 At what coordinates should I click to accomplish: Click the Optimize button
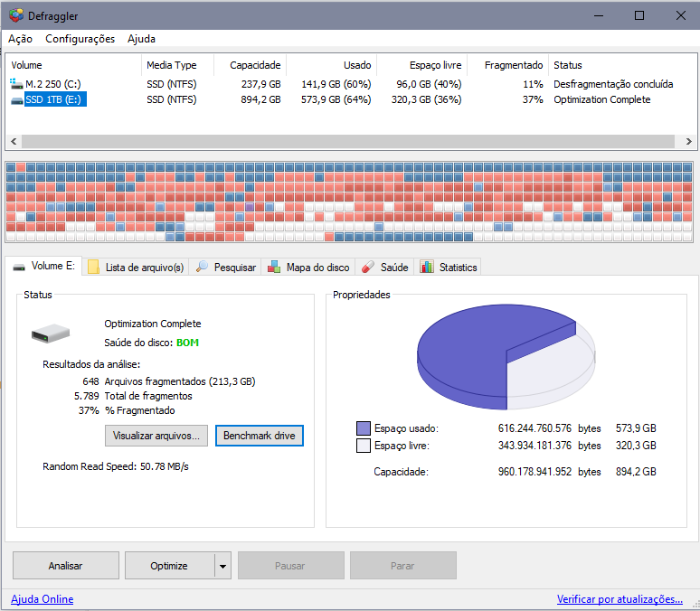[x=169, y=566]
